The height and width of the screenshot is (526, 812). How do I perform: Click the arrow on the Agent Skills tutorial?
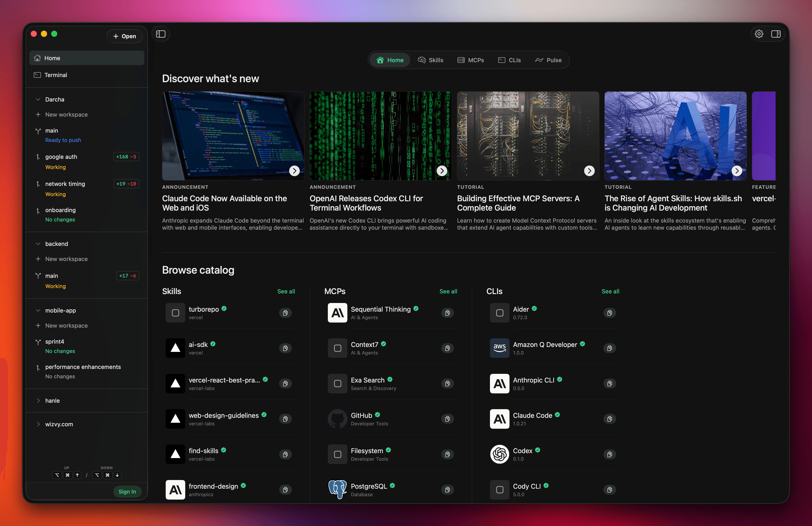(737, 171)
